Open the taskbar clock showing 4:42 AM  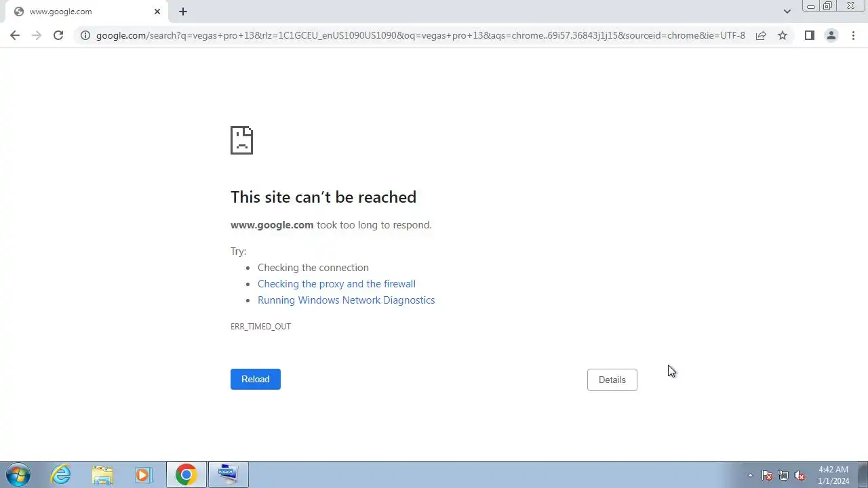[x=833, y=475]
